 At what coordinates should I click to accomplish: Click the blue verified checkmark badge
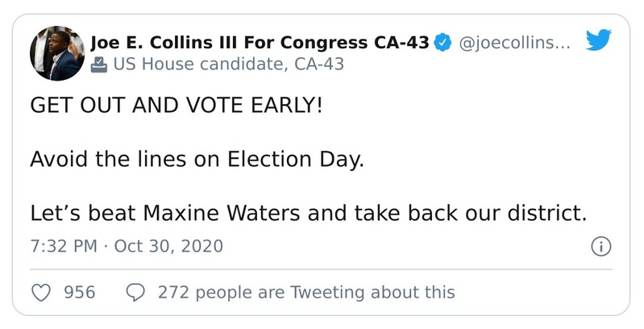(442, 43)
